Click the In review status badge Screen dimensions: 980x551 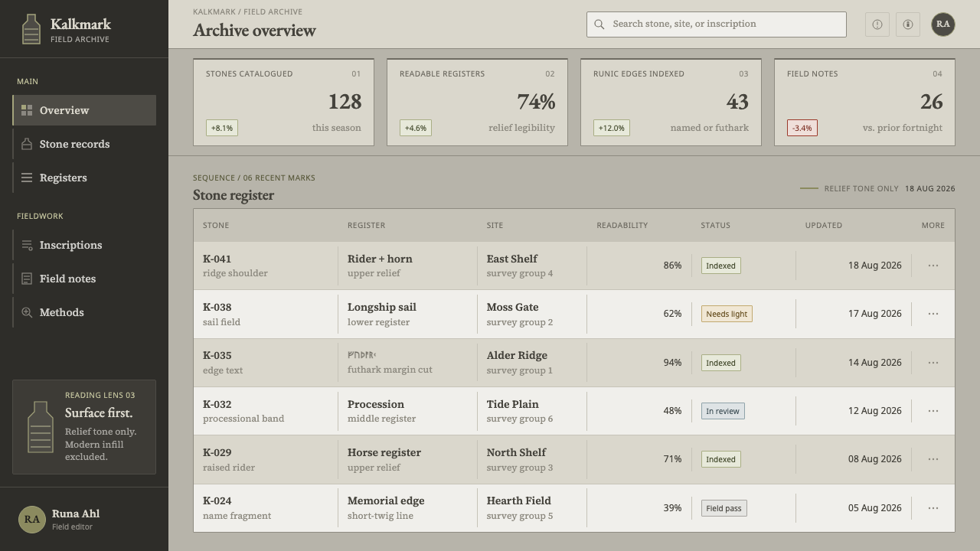723,411
